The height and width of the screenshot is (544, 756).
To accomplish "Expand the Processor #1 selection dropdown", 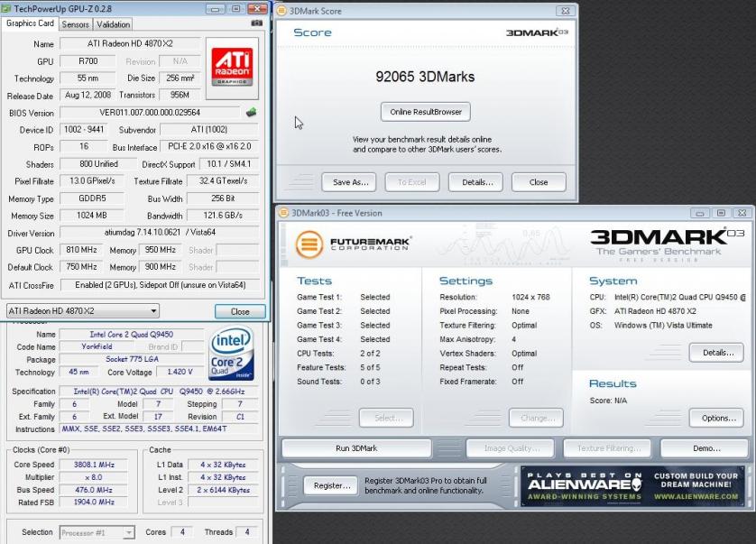I will click(x=97, y=532).
